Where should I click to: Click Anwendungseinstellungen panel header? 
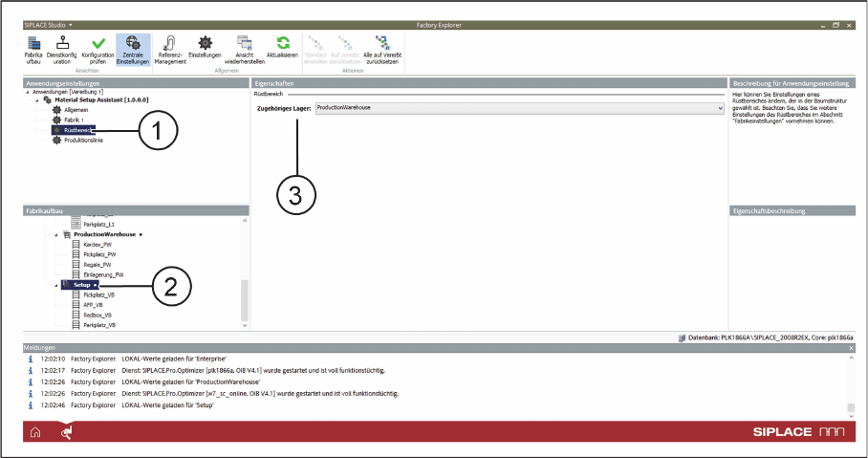coord(136,83)
